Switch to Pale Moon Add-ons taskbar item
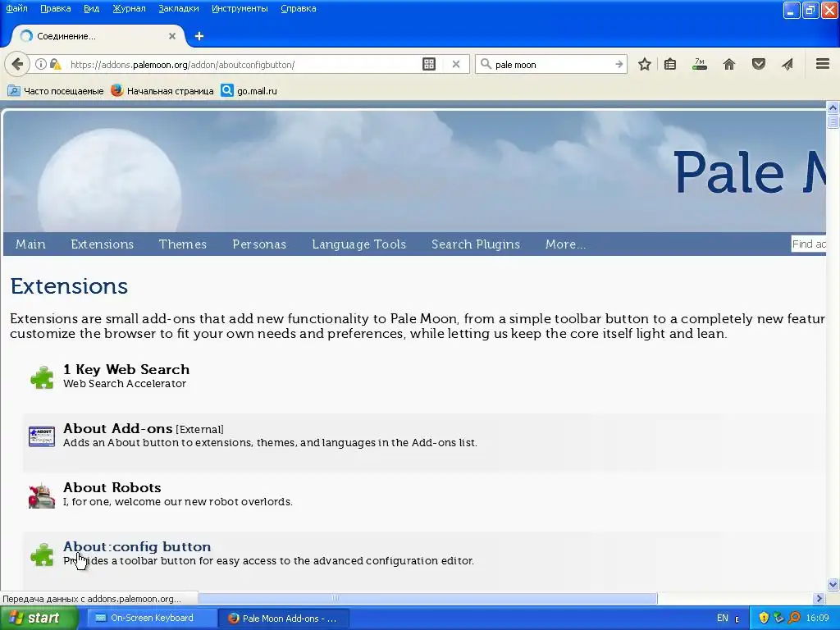This screenshot has width=840, height=630. [x=285, y=619]
